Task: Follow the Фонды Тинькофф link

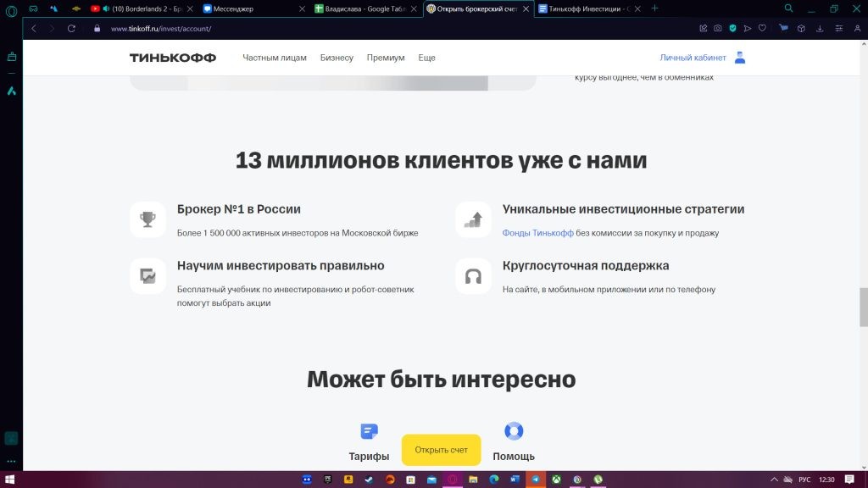Action: tap(538, 233)
